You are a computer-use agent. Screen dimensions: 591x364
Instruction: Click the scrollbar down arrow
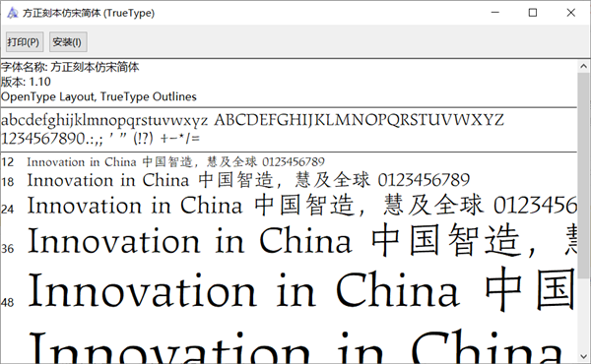(x=583, y=356)
